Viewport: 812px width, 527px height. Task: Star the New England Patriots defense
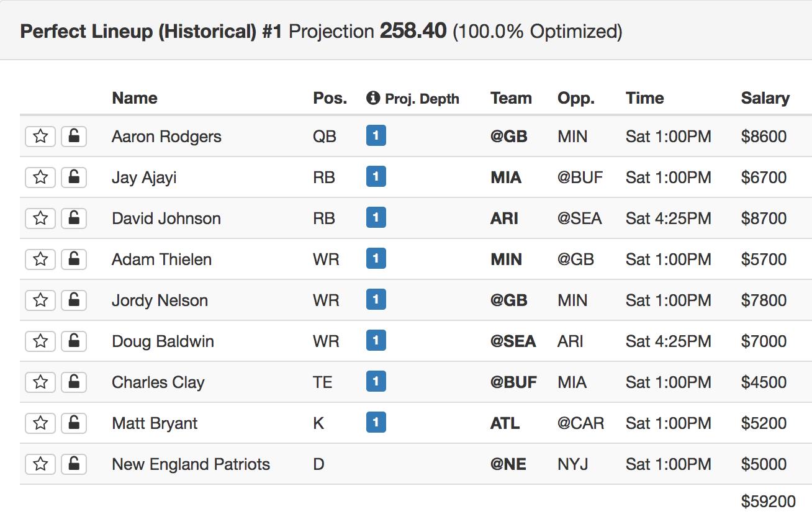pyautogui.click(x=40, y=464)
